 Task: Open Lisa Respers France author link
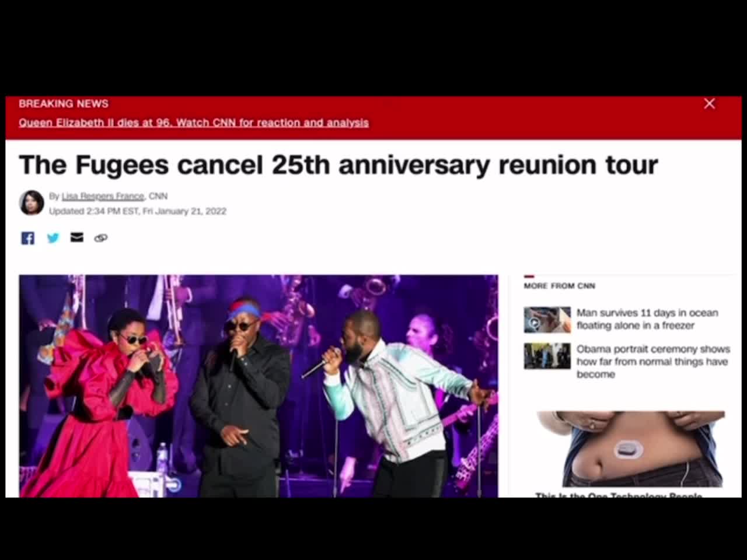103,196
